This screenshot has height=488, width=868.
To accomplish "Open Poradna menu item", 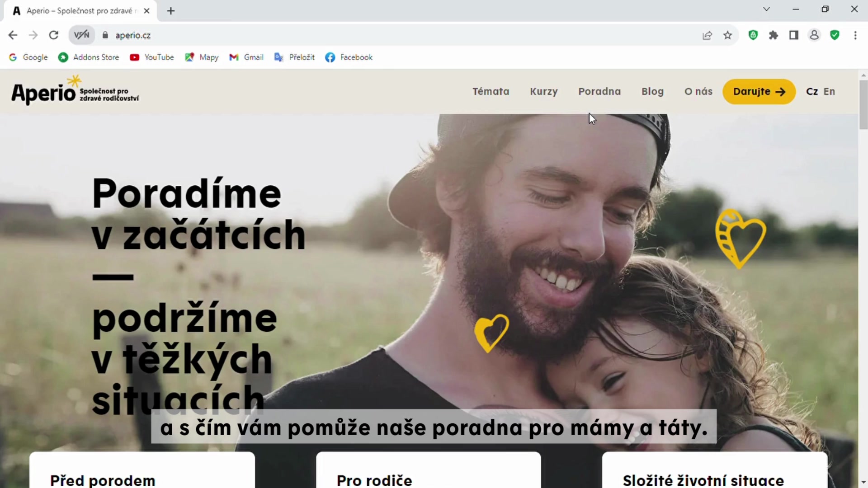I will tap(599, 92).
